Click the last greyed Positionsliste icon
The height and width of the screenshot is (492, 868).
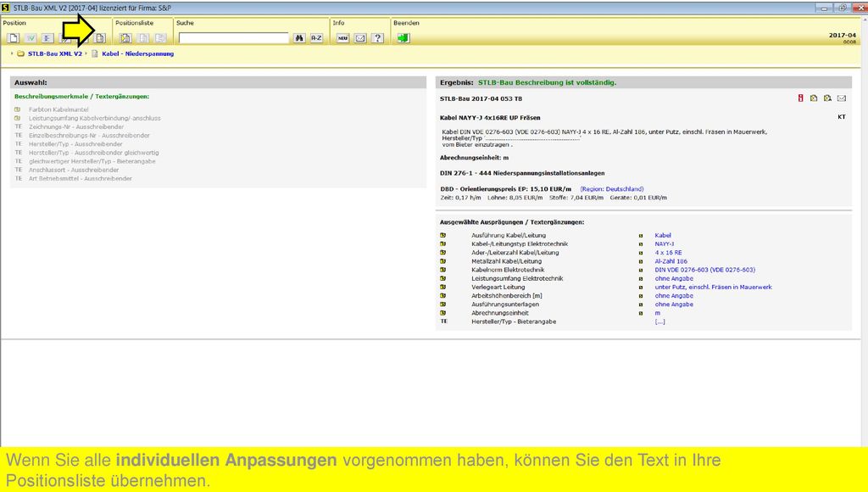tap(160, 38)
